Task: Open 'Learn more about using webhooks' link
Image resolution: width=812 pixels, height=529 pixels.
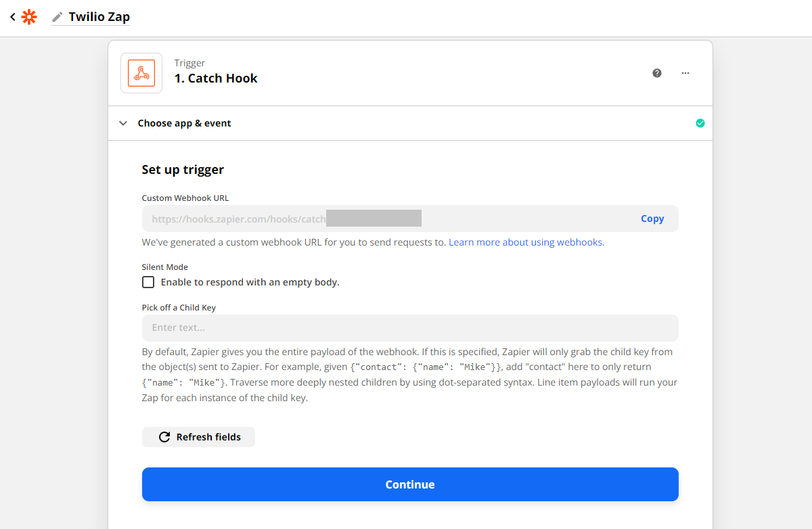Action: (x=526, y=242)
